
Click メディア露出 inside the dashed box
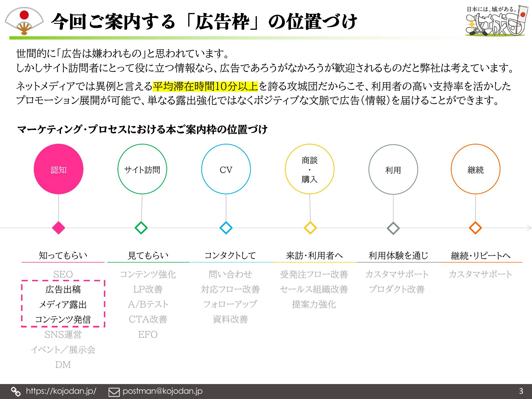[63, 305]
